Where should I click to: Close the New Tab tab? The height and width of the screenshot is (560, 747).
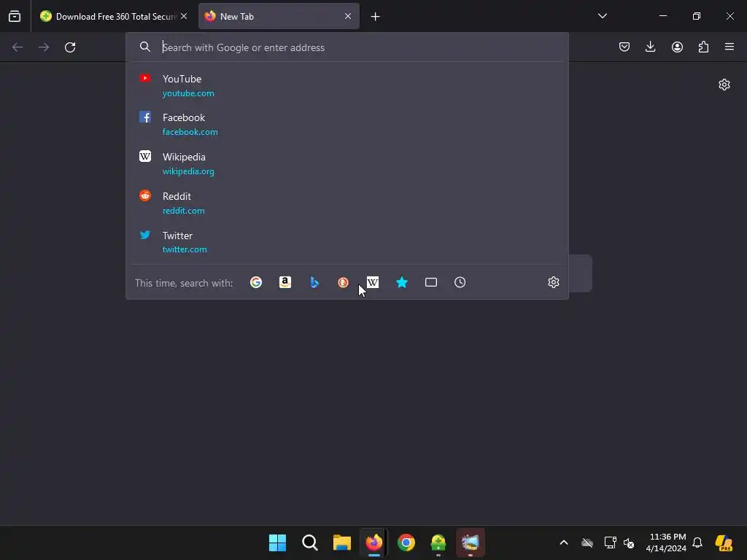[348, 16]
